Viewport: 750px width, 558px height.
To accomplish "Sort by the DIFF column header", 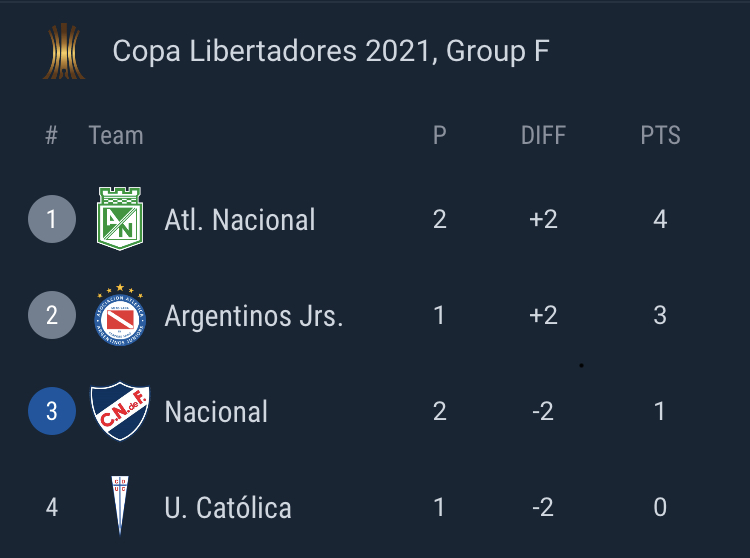I will (543, 135).
